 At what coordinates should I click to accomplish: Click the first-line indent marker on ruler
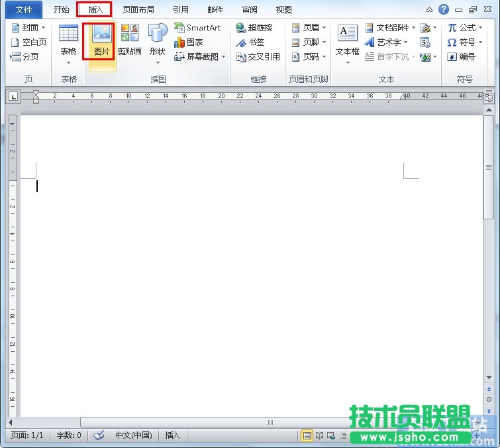tap(36, 93)
